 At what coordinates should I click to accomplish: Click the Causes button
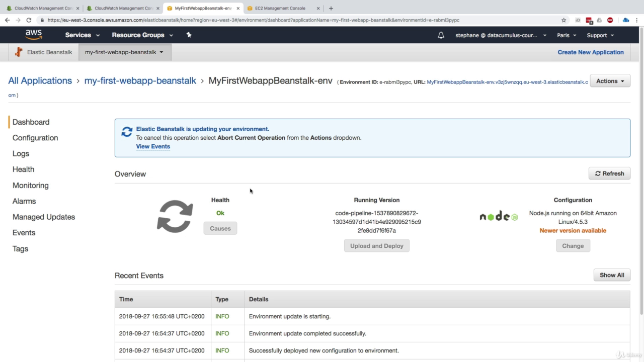tap(220, 228)
